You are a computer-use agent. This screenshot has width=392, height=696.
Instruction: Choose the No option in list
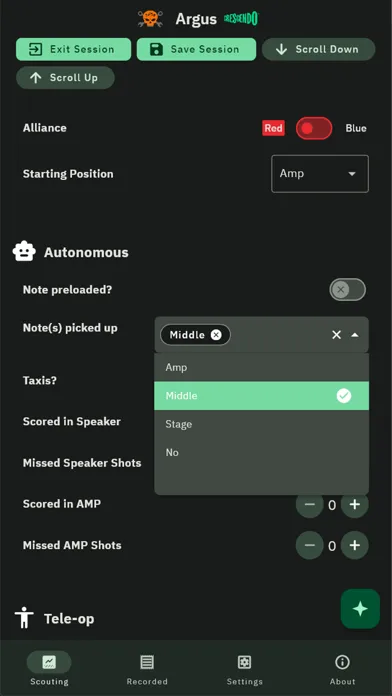click(x=261, y=452)
